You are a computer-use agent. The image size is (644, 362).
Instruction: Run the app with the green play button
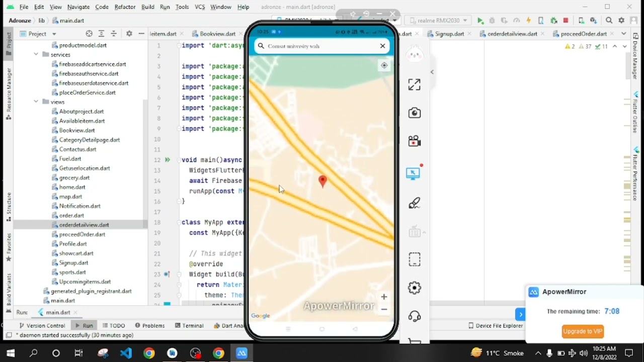click(480, 21)
